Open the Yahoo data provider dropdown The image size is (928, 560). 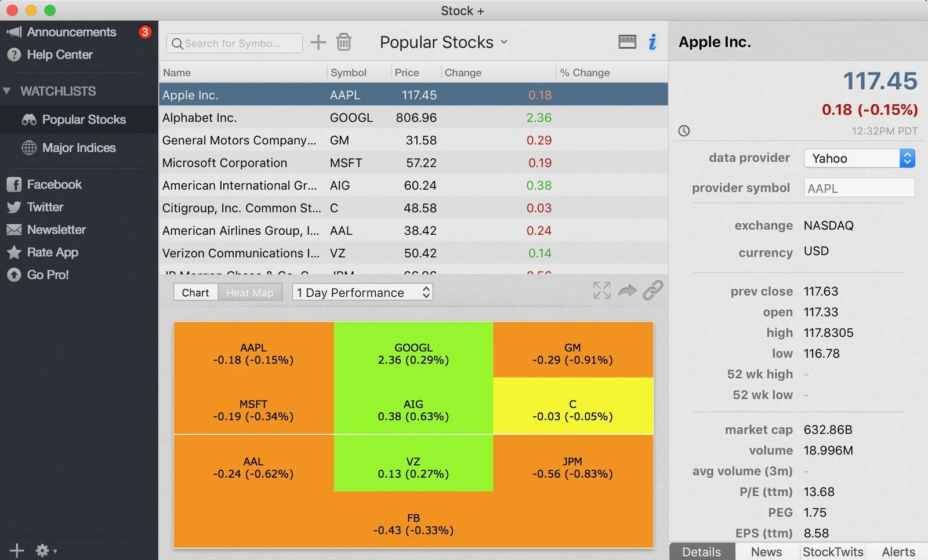click(x=860, y=158)
